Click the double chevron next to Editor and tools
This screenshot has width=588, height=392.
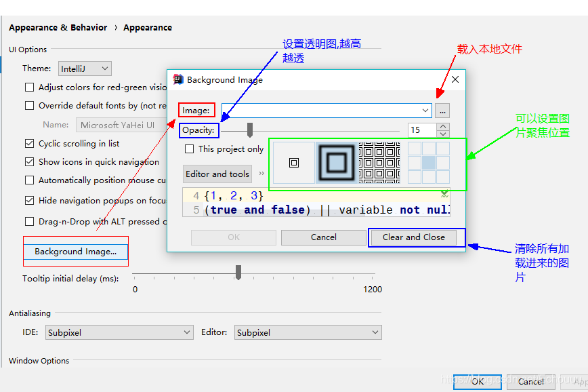tap(261, 174)
